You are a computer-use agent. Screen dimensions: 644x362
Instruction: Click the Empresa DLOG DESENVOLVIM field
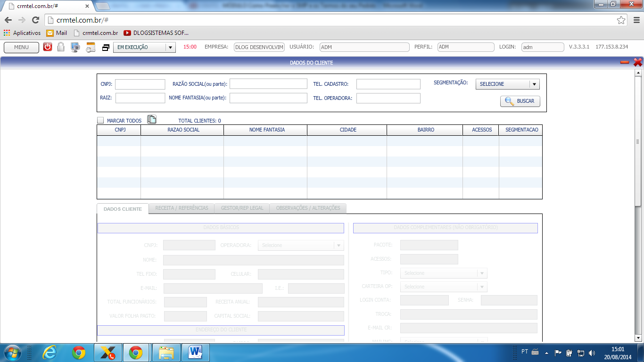coord(259,47)
